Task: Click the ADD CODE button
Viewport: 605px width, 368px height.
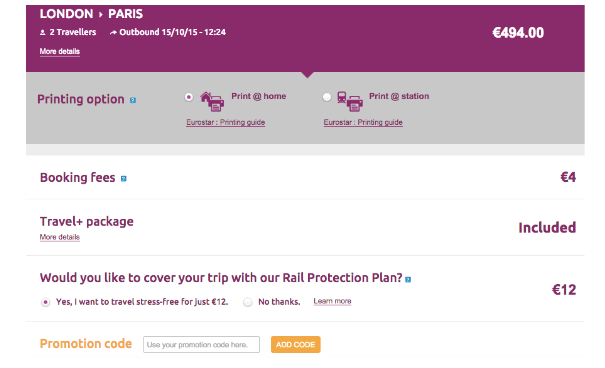Action: 296,344
